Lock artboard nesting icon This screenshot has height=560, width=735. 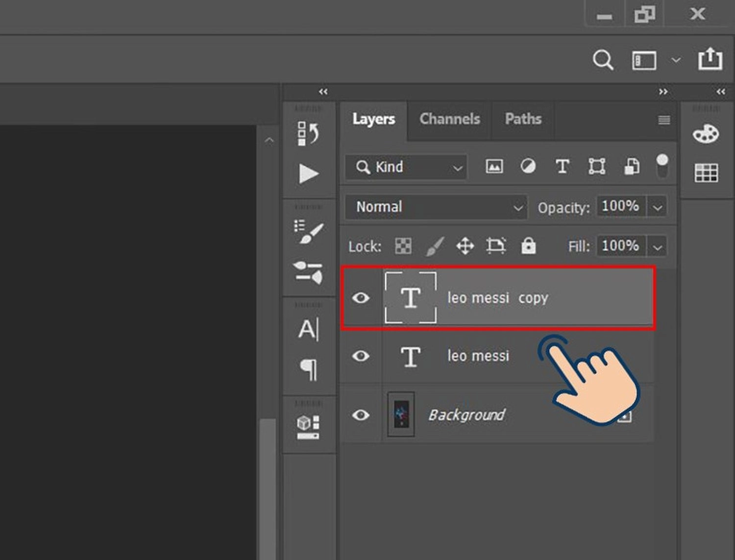(x=496, y=245)
